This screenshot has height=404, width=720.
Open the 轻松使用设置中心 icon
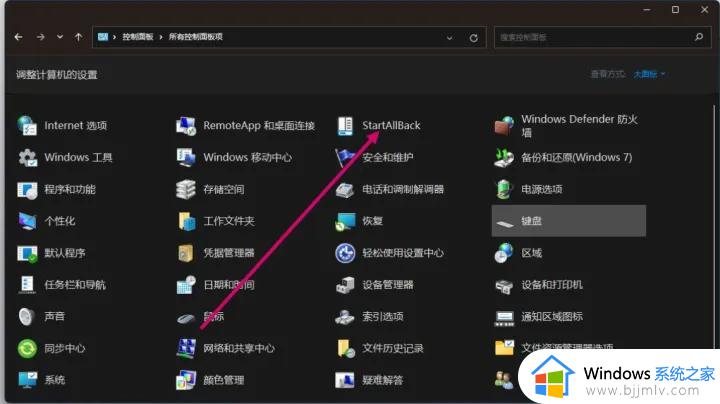pyautogui.click(x=345, y=253)
